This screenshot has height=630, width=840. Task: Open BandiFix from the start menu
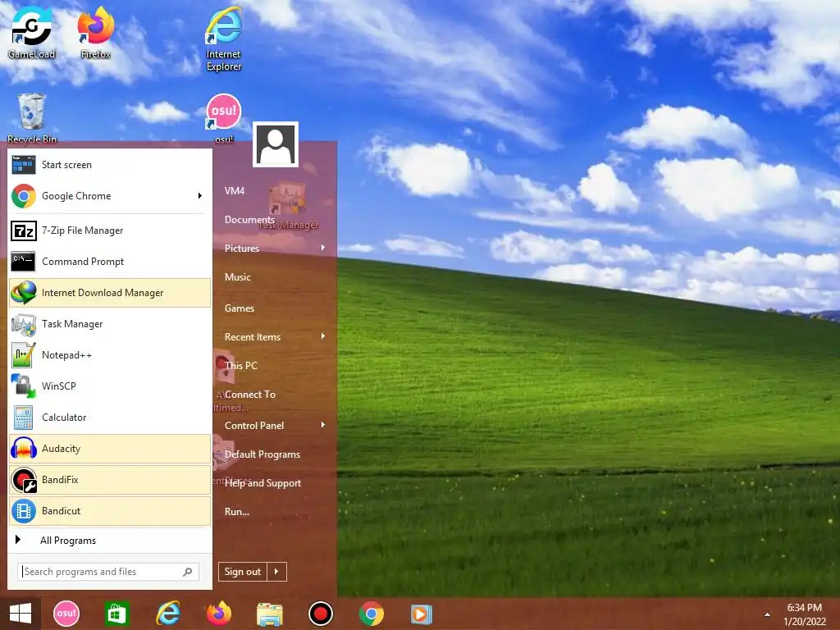(x=110, y=480)
